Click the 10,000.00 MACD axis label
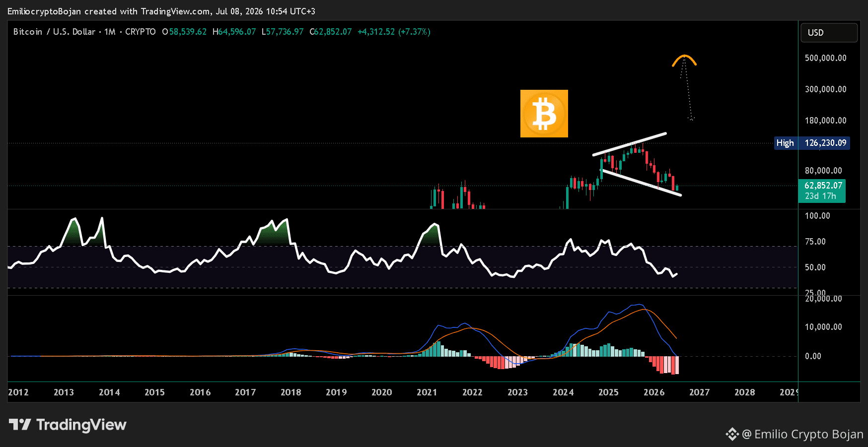 pos(823,327)
